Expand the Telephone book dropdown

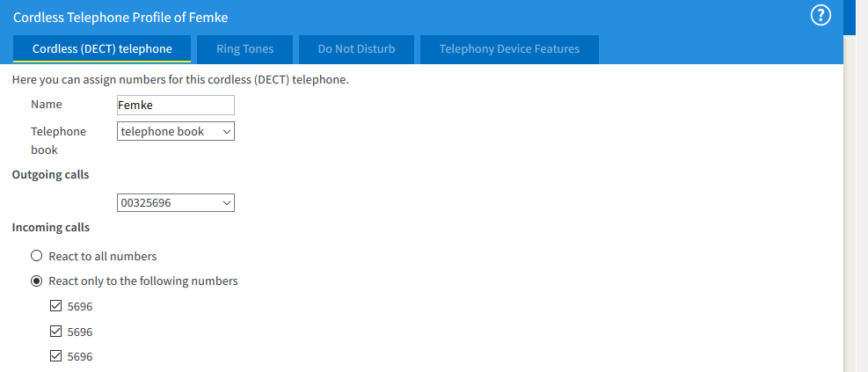tap(175, 131)
